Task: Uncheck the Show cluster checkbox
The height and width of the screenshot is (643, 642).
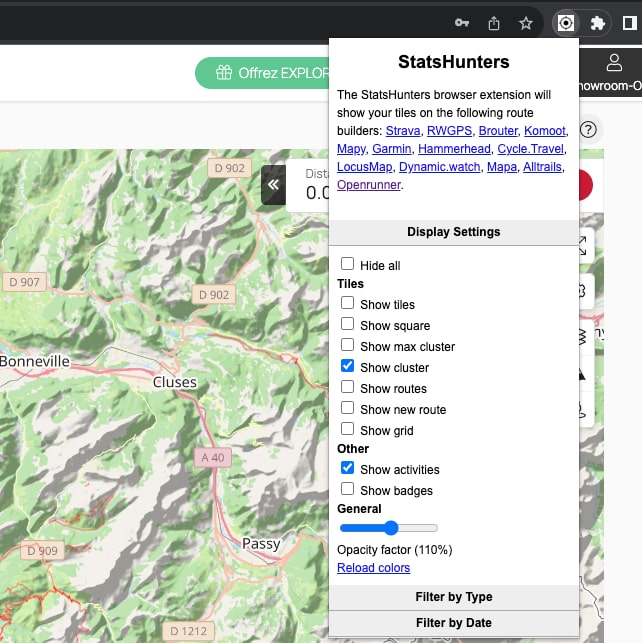Action: click(x=347, y=366)
